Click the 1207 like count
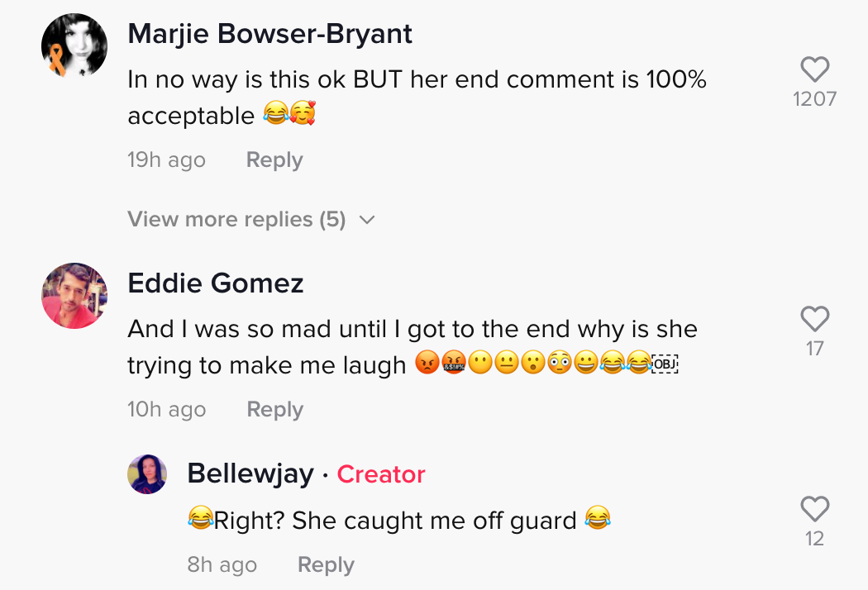The image size is (868, 590). coord(815,99)
